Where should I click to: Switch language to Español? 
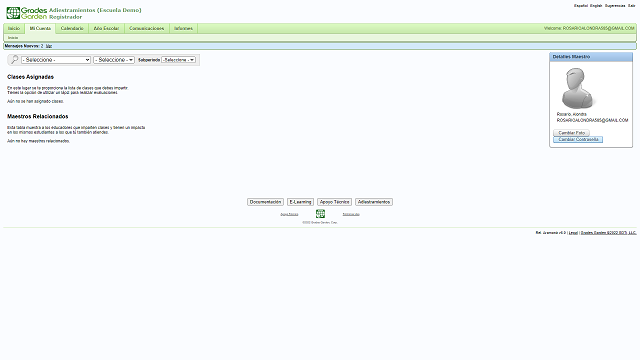point(581,6)
